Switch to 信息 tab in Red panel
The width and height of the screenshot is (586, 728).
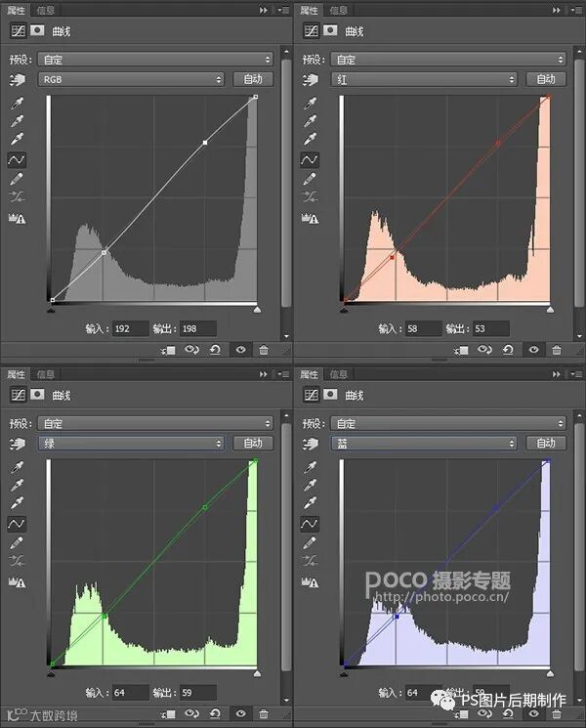pos(338,10)
